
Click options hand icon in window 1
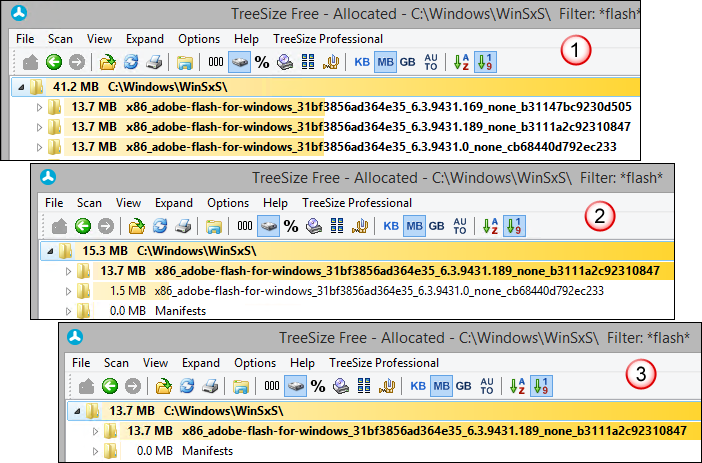[331, 62]
